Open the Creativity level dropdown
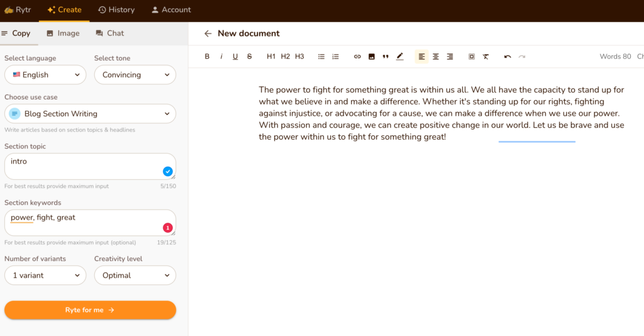Viewport: 644px width, 336px height. click(x=135, y=275)
